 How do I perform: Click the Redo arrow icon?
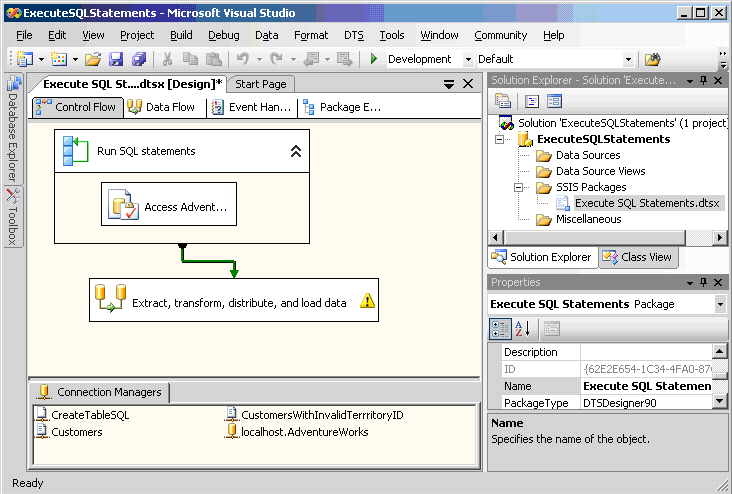276,59
